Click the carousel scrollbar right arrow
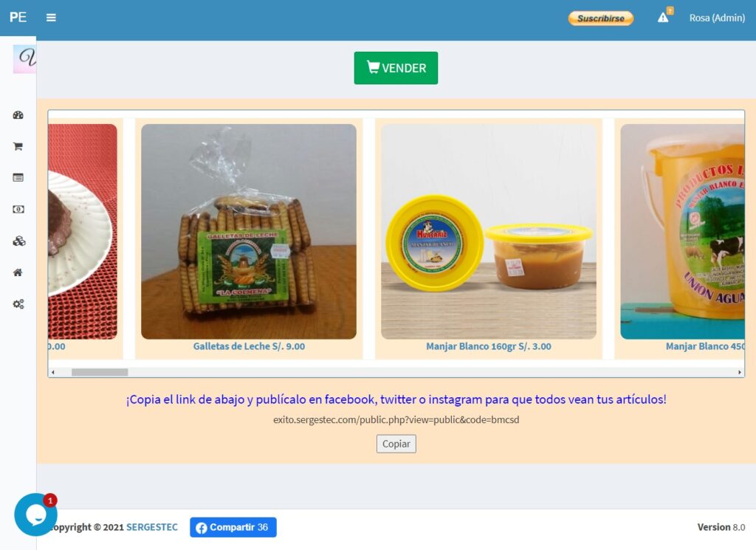Viewport: 756px width, 550px height. tap(740, 372)
